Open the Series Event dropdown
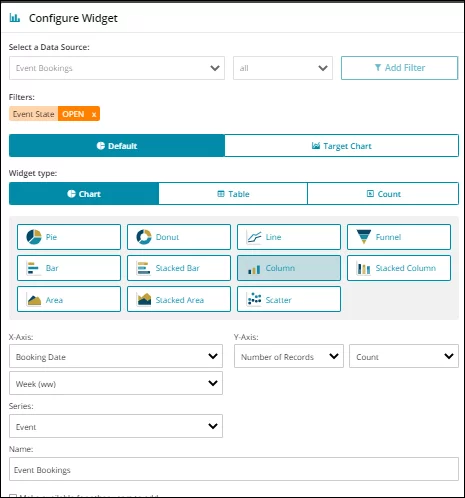The image size is (465, 498). pyautogui.click(x=116, y=426)
